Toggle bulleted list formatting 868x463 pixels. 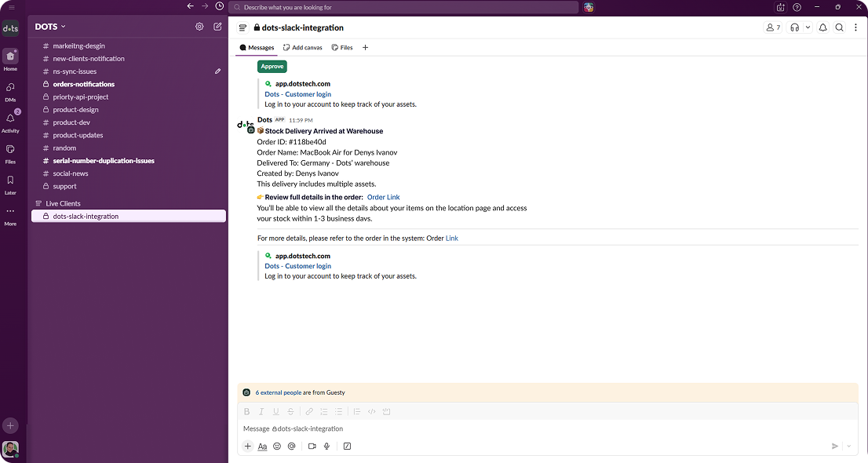tap(338, 411)
